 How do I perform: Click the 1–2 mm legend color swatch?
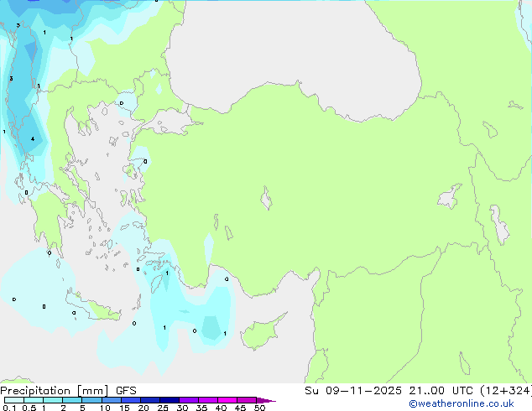click(x=53, y=400)
